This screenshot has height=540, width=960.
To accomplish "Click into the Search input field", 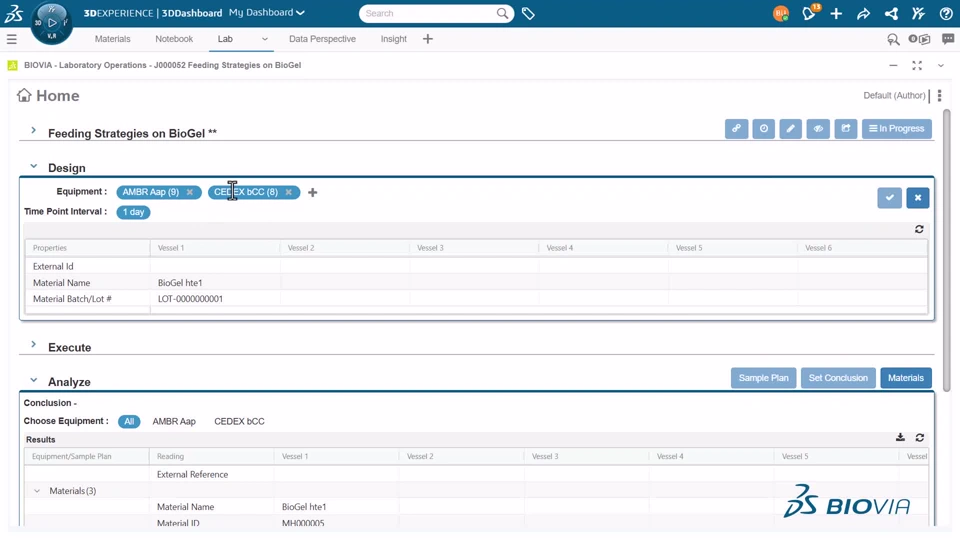I will [x=429, y=13].
